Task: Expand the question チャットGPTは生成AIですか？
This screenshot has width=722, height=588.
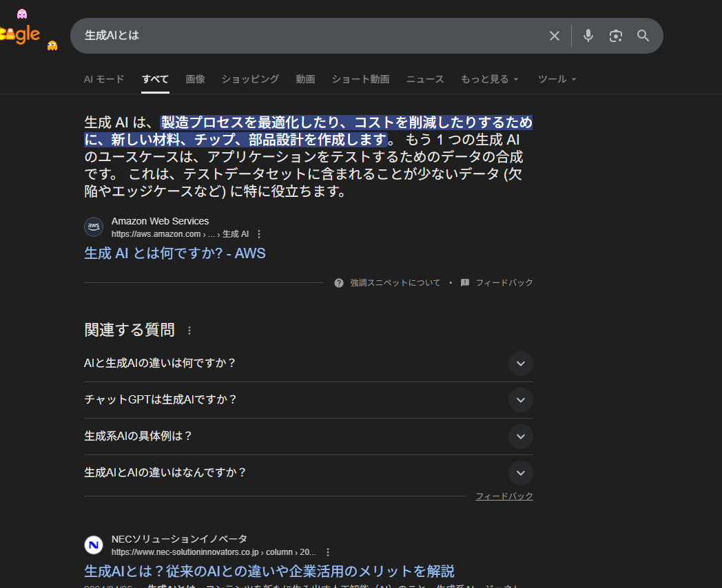Action: click(x=520, y=400)
